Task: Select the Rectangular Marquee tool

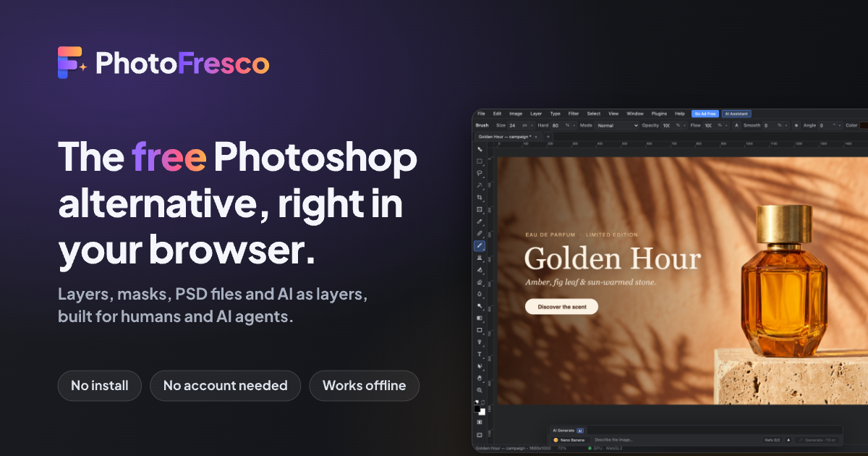Action: coord(480,161)
